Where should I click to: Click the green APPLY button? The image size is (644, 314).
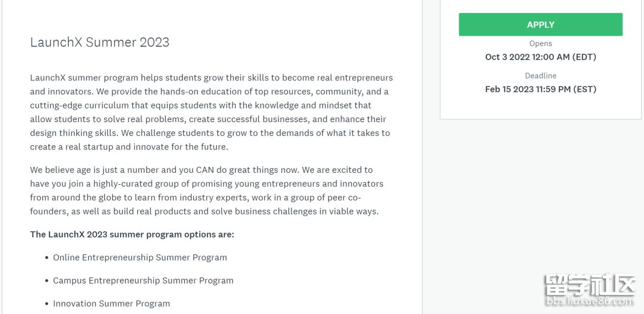(x=540, y=24)
